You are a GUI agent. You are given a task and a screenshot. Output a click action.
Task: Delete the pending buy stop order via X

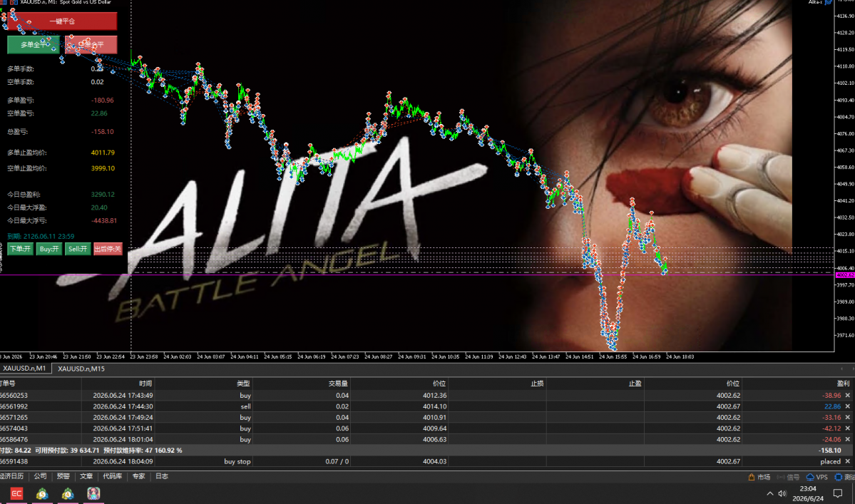[847, 461]
